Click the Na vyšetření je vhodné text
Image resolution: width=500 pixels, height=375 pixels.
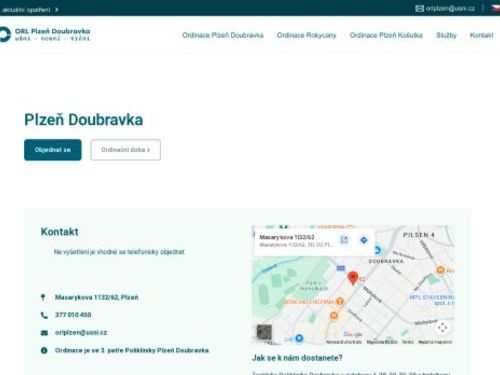[x=119, y=252]
